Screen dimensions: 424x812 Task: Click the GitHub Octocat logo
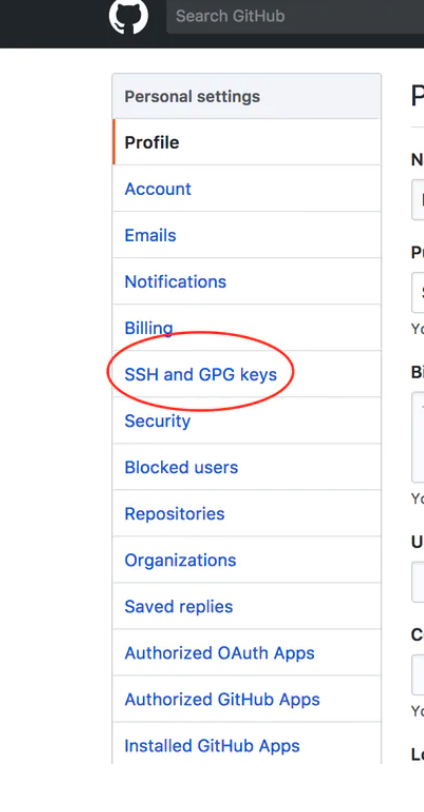pos(128,16)
